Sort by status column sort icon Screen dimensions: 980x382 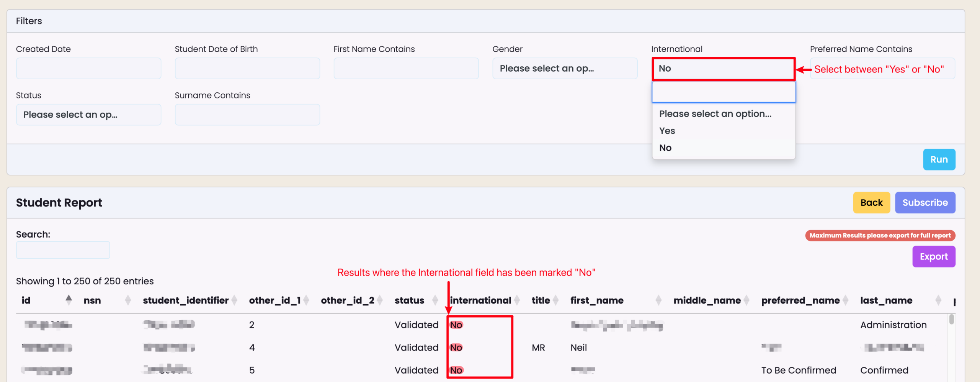pyautogui.click(x=435, y=300)
